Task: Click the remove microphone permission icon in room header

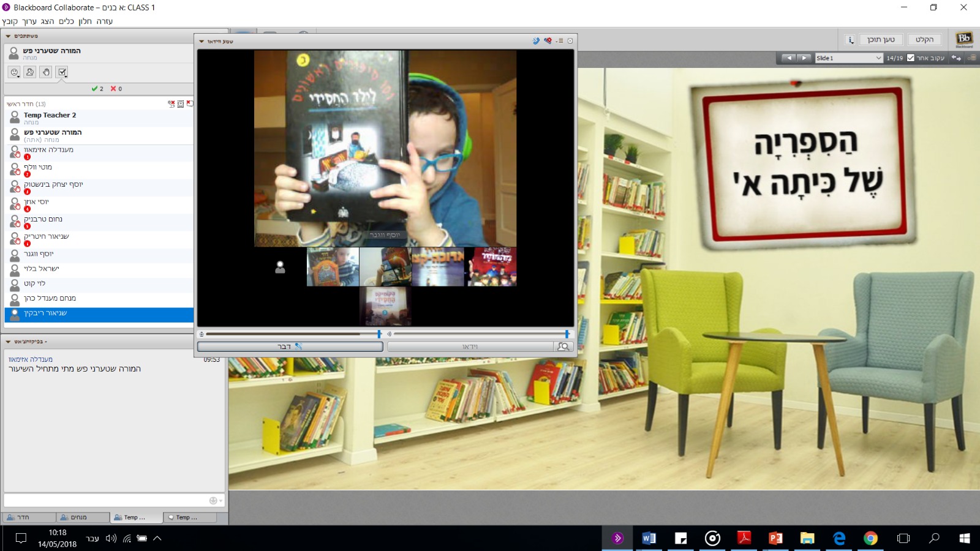Action: point(171,104)
